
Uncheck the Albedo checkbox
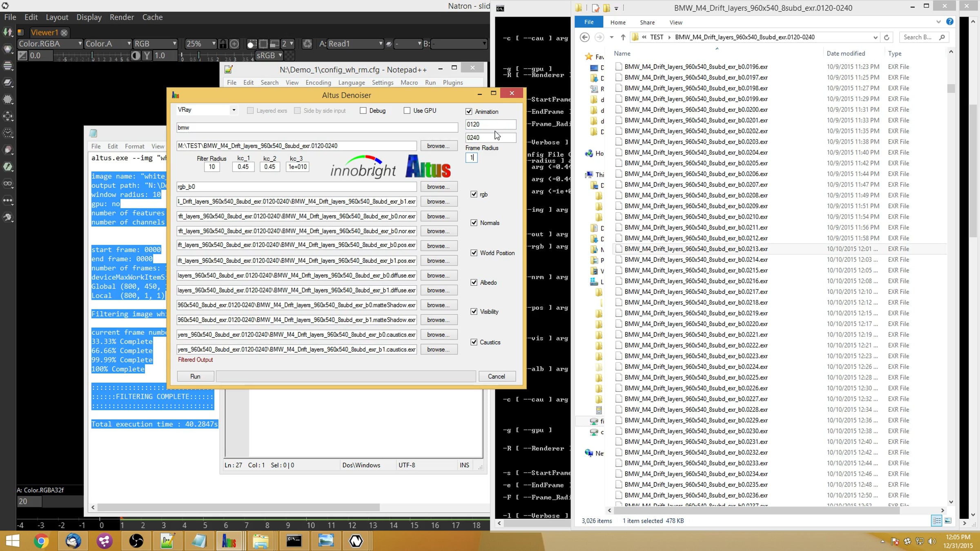tap(474, 282)
